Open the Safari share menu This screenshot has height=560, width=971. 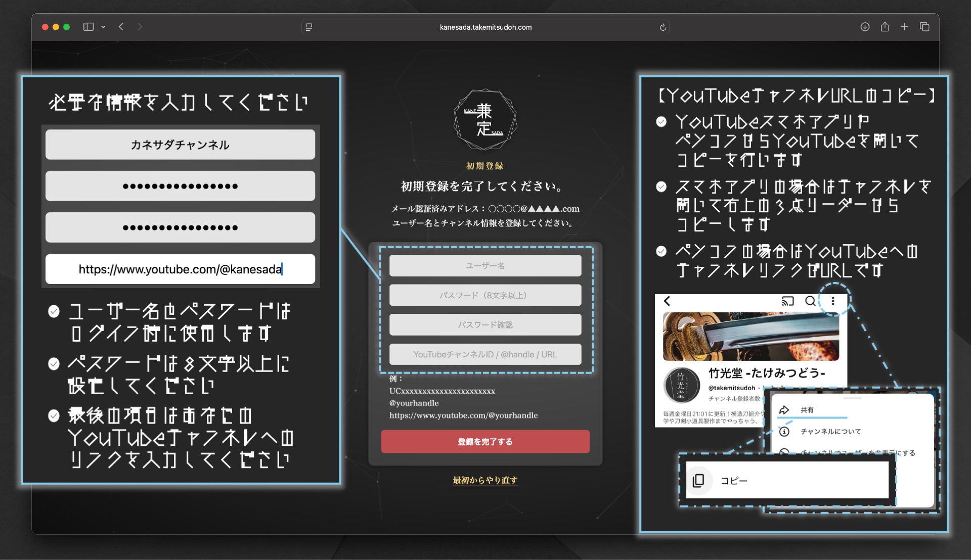click(885, 27)
